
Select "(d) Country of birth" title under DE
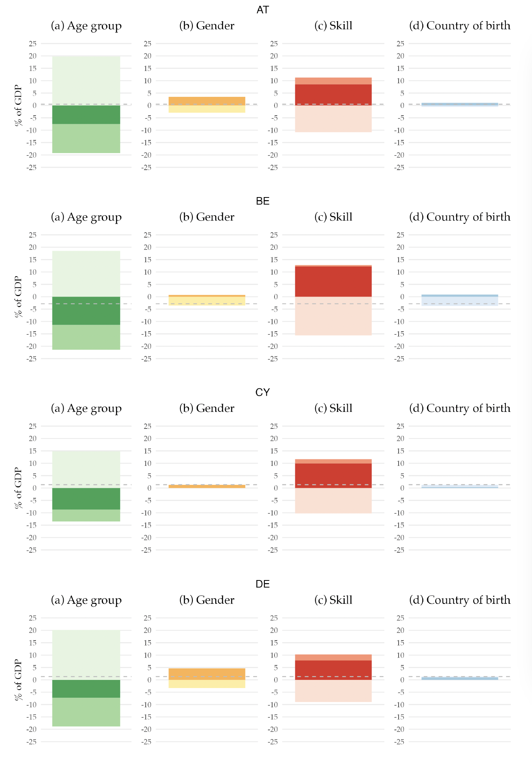pyautogui.click(x=460, y=600)
